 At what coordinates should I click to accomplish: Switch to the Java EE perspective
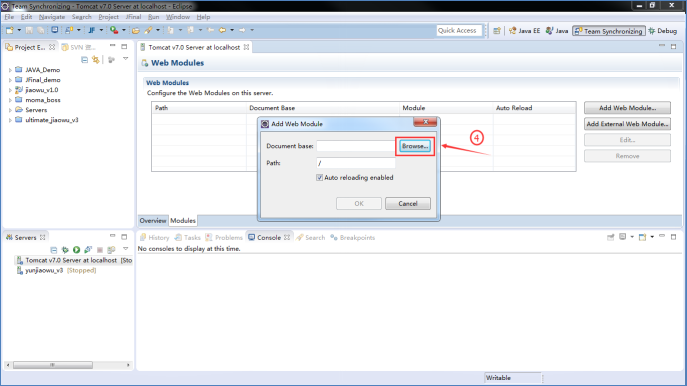tap(524, 31)
